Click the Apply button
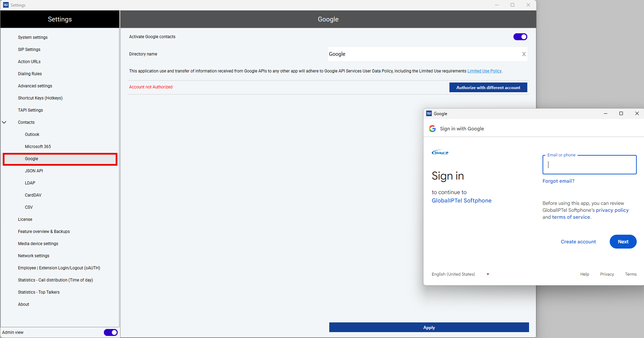Viewport: 644px width, 338px height. (429, 328)
